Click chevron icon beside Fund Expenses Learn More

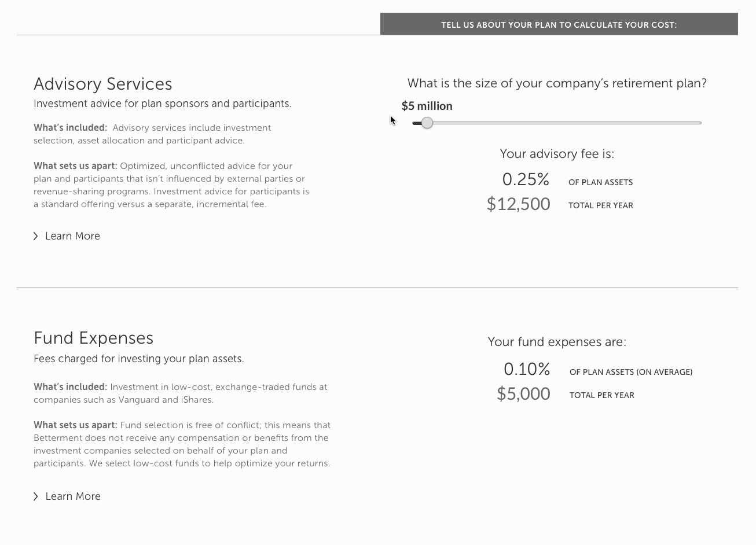point(36,496)
